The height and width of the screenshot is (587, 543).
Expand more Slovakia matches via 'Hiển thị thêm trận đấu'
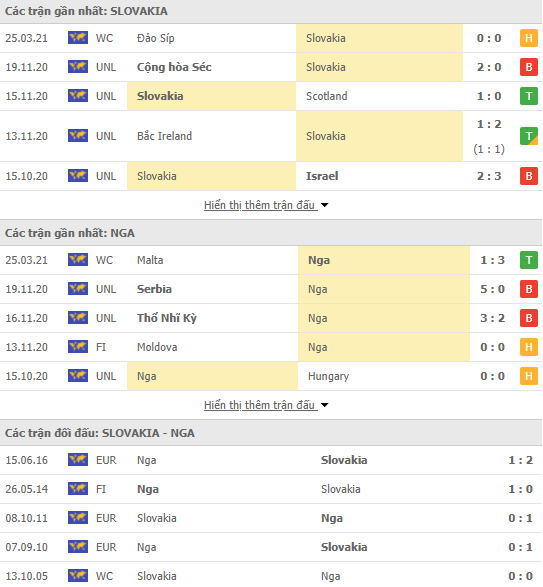(260, 205)
